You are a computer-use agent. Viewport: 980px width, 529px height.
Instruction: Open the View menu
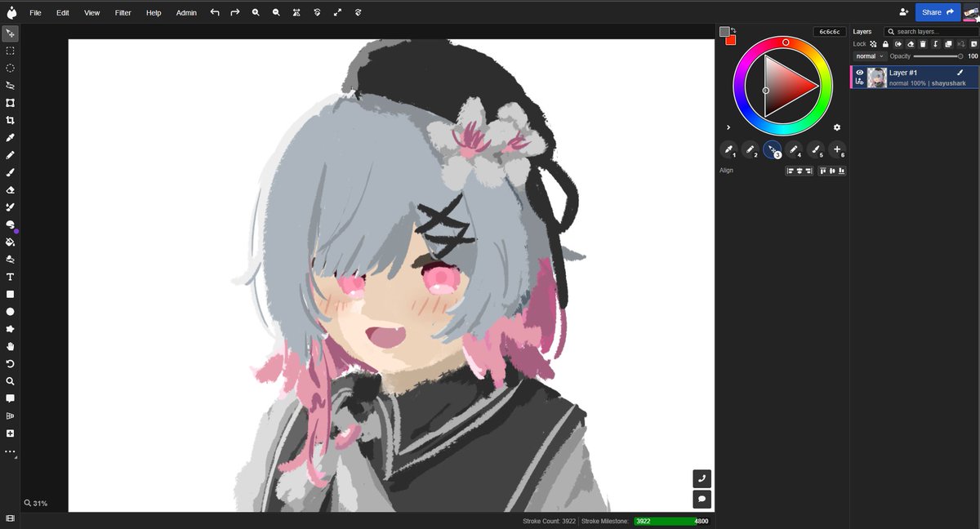click(91, 13)
